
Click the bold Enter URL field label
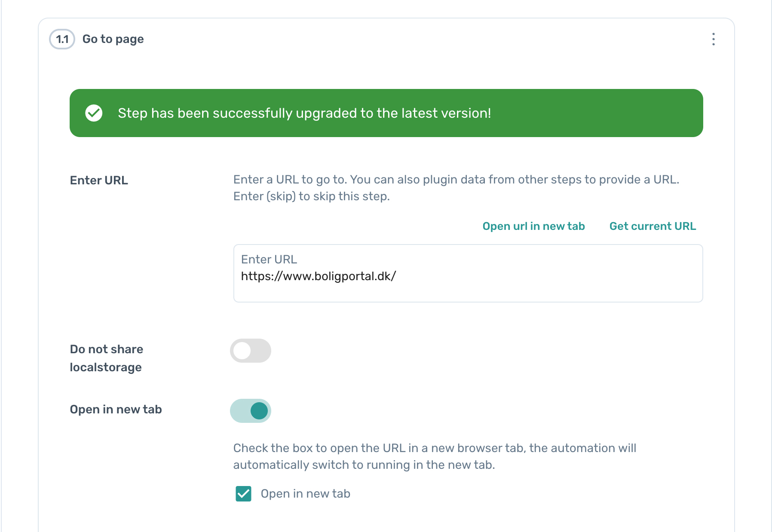point(99,180)
